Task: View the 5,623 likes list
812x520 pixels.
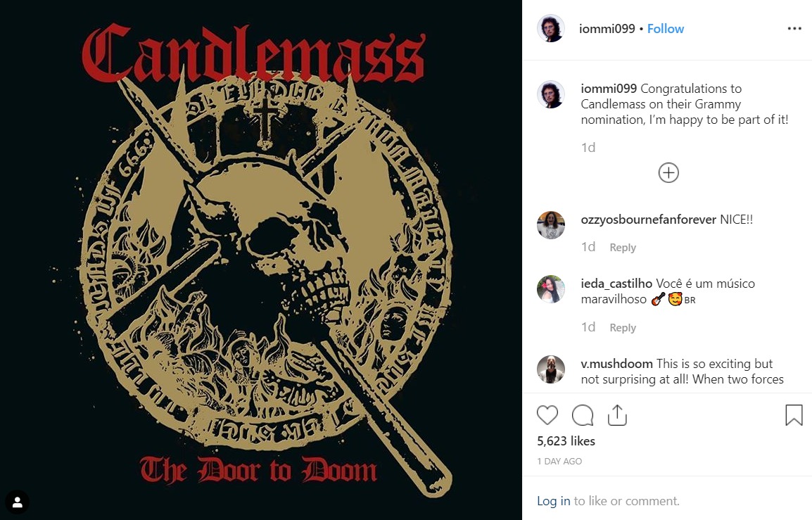Action: coord(566,441)
